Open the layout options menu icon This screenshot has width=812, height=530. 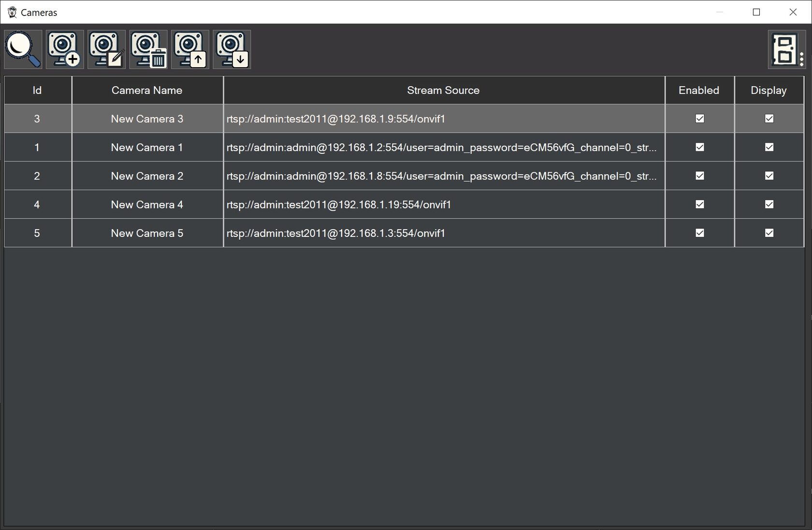pyautogui.click(x=786, y=49)
